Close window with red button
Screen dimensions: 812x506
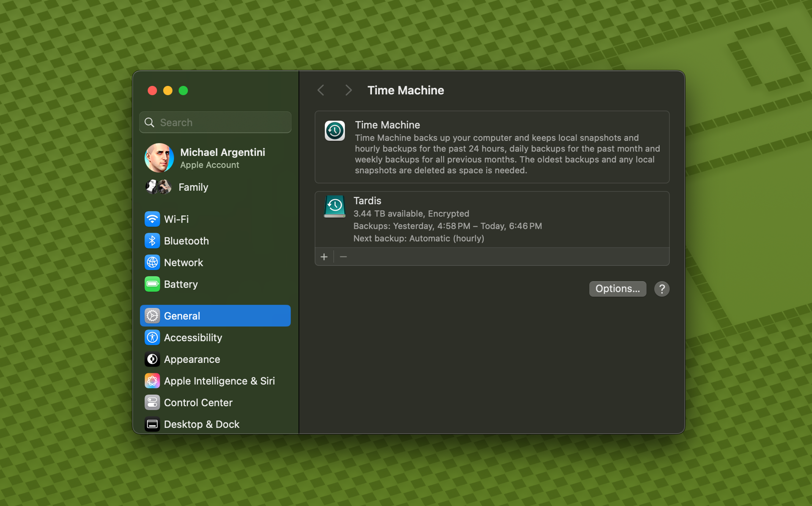(152, 90)
